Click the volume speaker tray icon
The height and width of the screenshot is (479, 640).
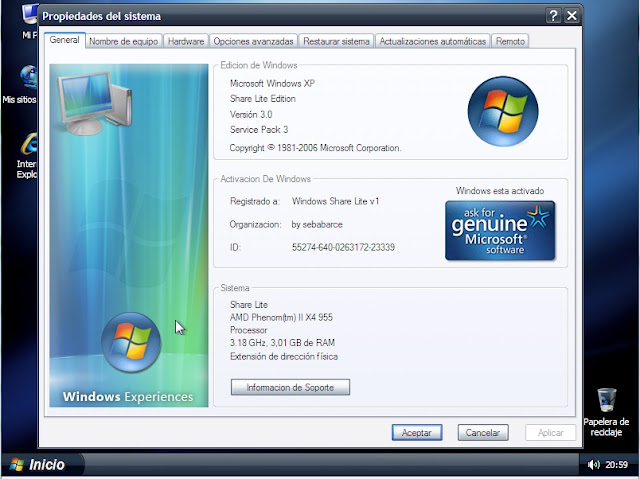[x=593, y=464]
